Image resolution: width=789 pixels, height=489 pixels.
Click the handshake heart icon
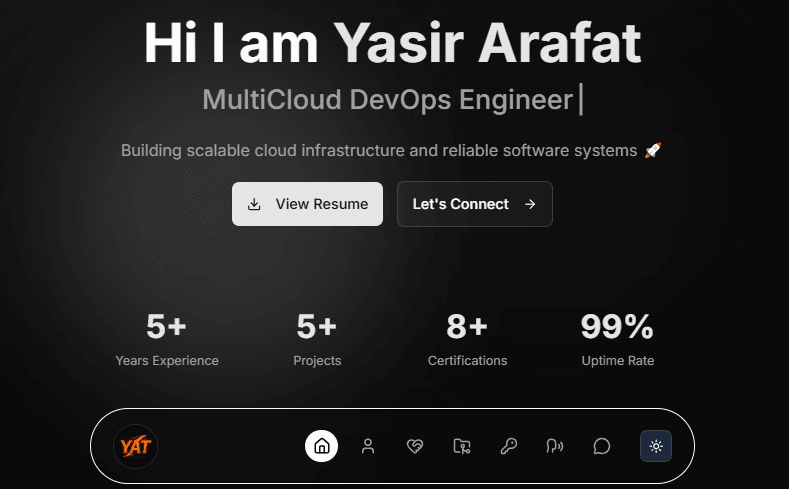coord(415,446)
